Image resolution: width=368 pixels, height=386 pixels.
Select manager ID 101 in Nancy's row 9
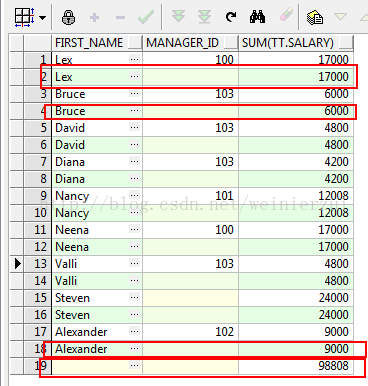190,196
